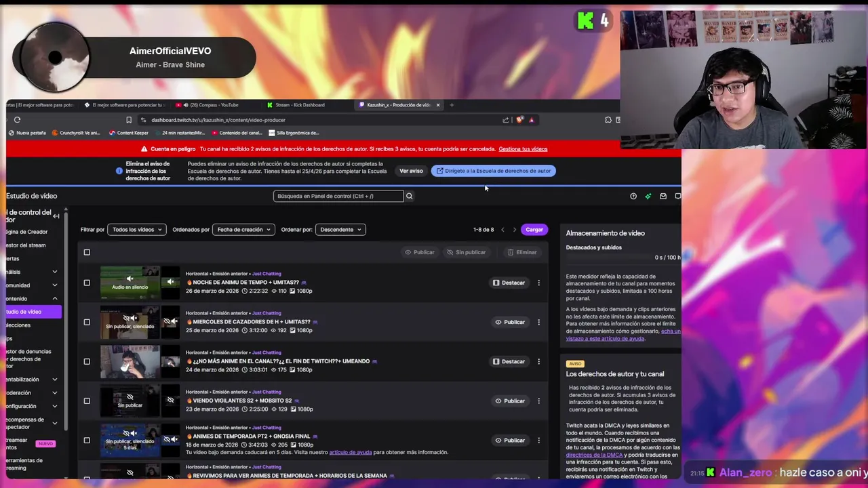The width and height of the screenshot is (868, 488).
Task: Open options menu for ANIMES DE TEMPORADA PT2 video
Action: [539, 440]
